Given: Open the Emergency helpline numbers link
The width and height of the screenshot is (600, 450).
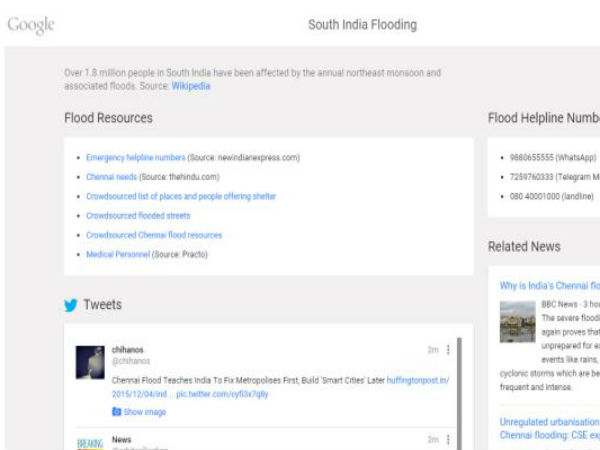Looking at the screenshot, I should tap(135, 158).
